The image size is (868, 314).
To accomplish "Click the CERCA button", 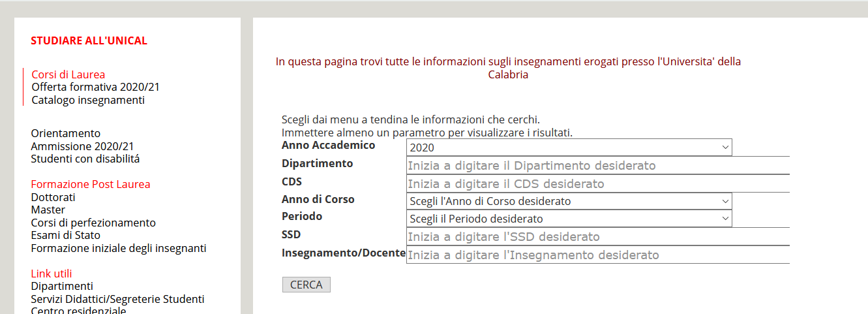I will click(x=307, y=285).
